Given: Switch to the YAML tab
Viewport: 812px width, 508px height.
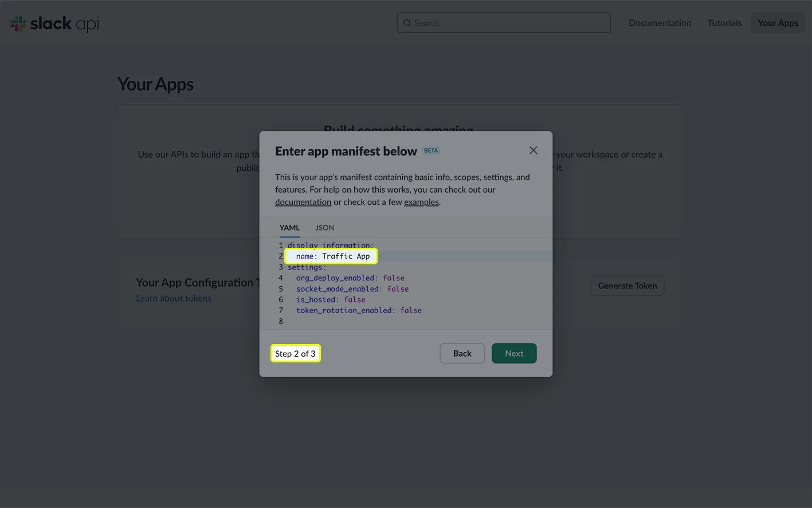Looking at the screenshot, I should [289, 228].
